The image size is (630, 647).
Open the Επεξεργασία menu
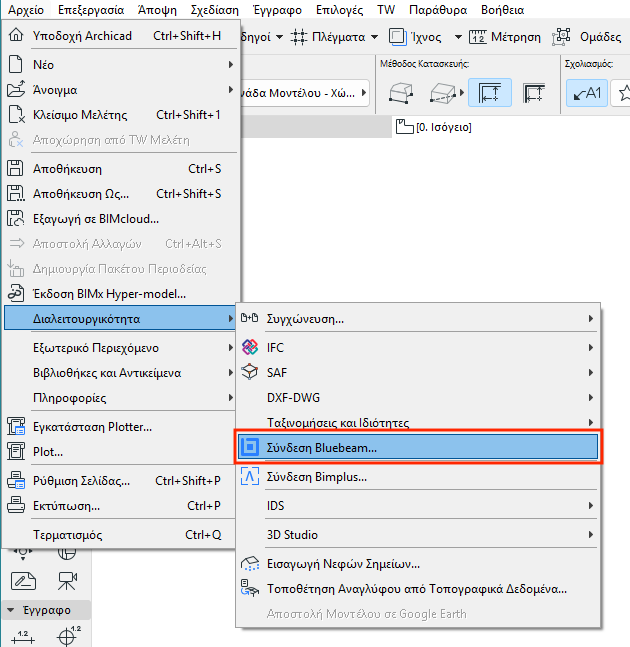click(x=91, y=9)
